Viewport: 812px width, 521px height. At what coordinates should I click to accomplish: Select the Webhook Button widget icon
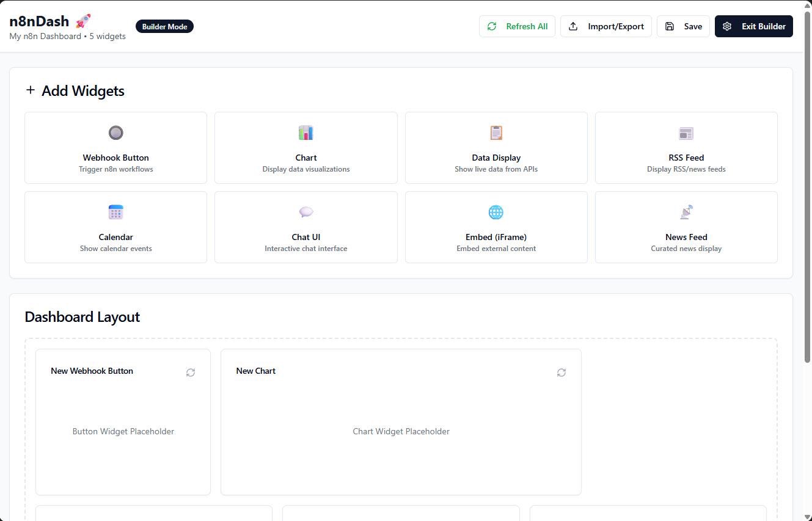(x=115, y=133)
